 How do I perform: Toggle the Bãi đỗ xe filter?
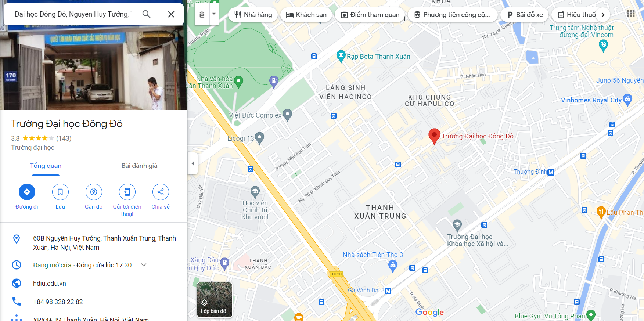click(525, 15)
